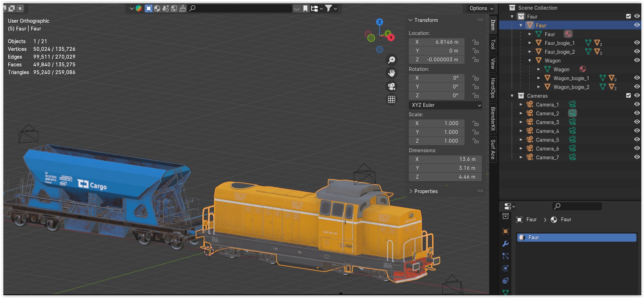The width and height of the screenshot is (644, 298).
Task: Open the HardOps sidebar tab
Action: [x=493, y=88]
